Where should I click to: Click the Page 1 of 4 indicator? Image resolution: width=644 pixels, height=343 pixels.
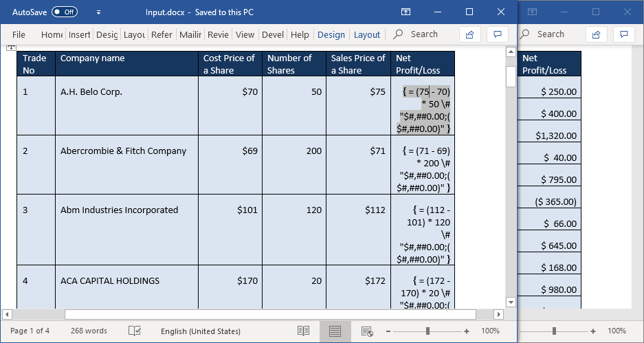pos(30,331)
